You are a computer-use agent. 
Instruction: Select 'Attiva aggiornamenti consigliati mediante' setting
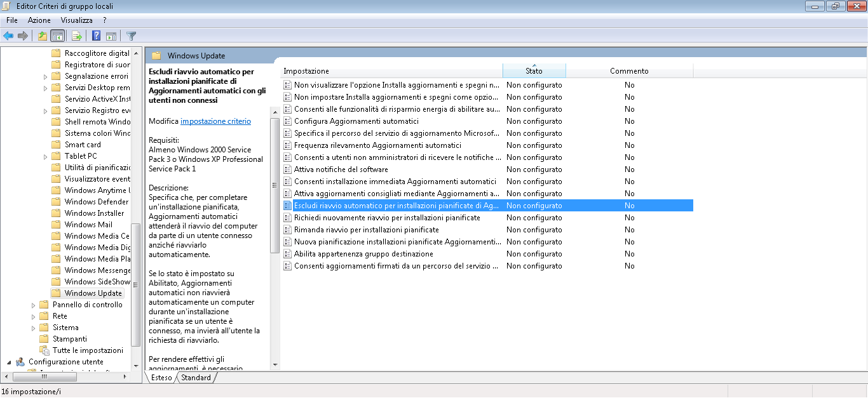(x=397, y=194)
